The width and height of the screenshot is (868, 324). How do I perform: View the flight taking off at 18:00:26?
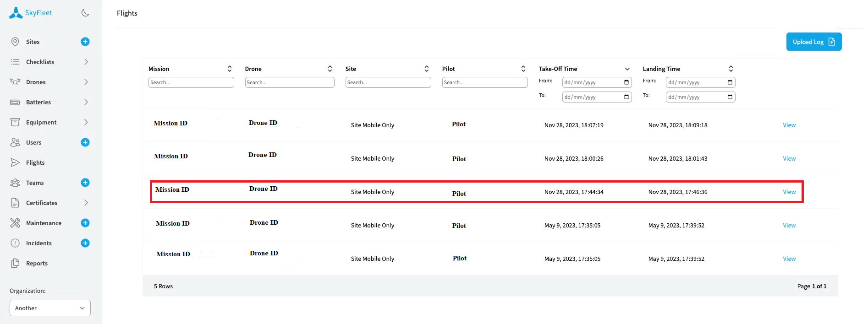(789, 158)
